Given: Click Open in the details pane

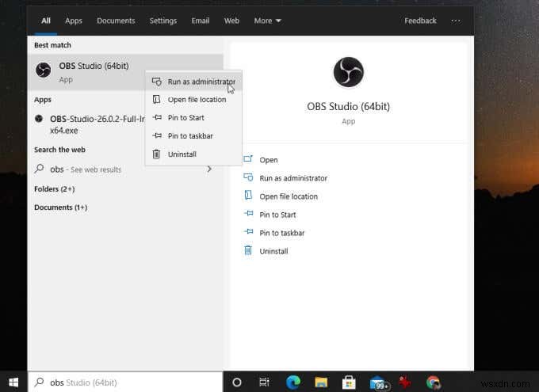Looking at the screenshot, I should [269, 160].
